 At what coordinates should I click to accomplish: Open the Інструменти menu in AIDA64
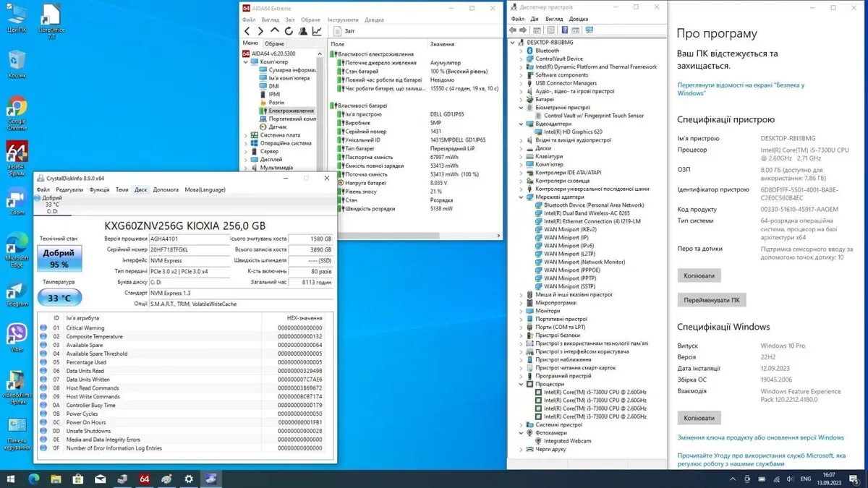coord(342,20)
